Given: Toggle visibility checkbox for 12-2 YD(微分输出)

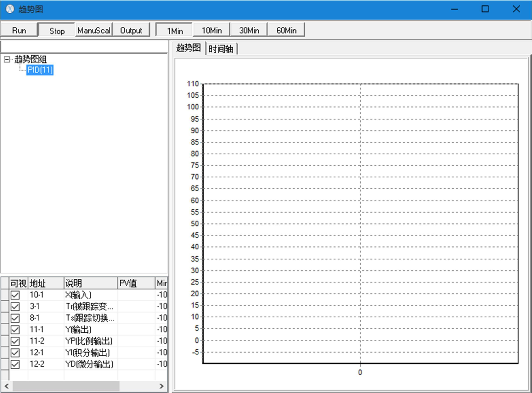Looking at the screenshot, I should coord(15,364).
